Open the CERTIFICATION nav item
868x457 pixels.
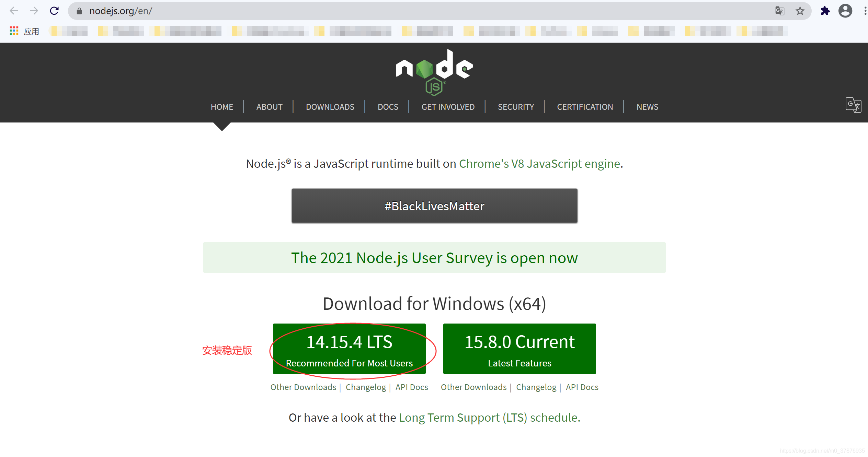pos(585,107)
